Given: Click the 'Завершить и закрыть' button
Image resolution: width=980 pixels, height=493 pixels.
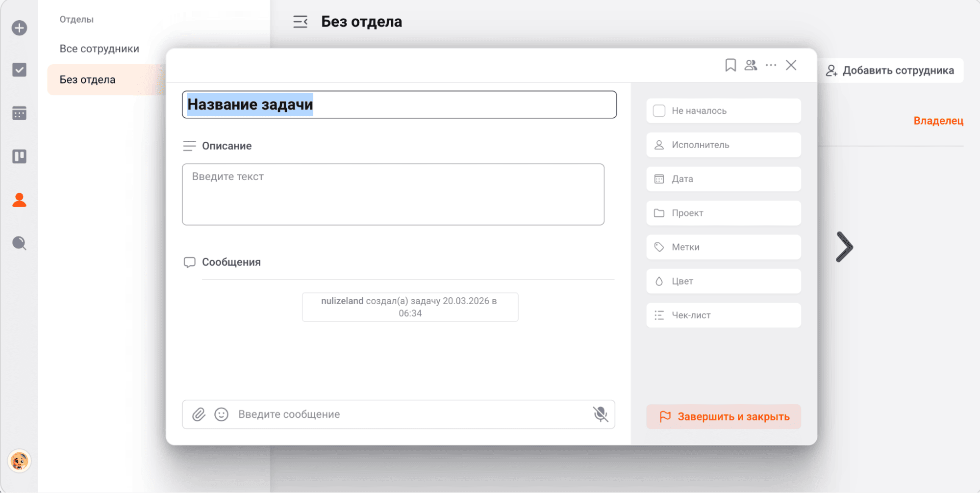Looking at the screenshot, I should pos(723,416).
